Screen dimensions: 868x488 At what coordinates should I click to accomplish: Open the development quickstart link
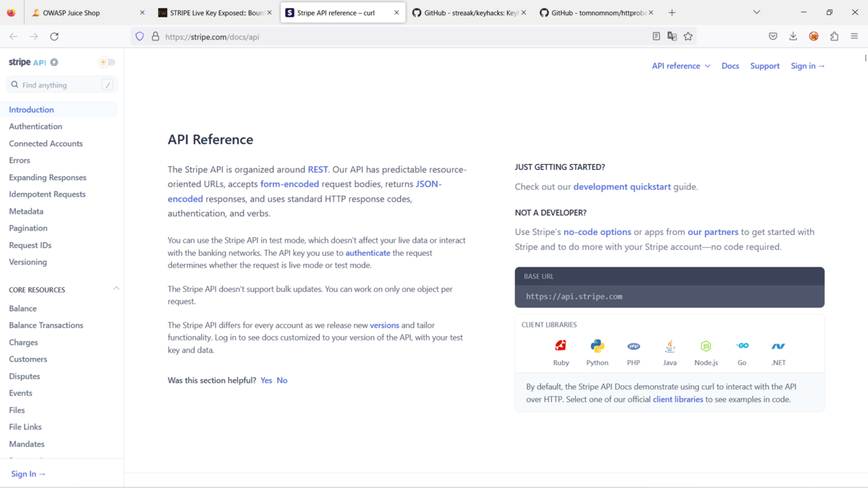click(622, 187)
